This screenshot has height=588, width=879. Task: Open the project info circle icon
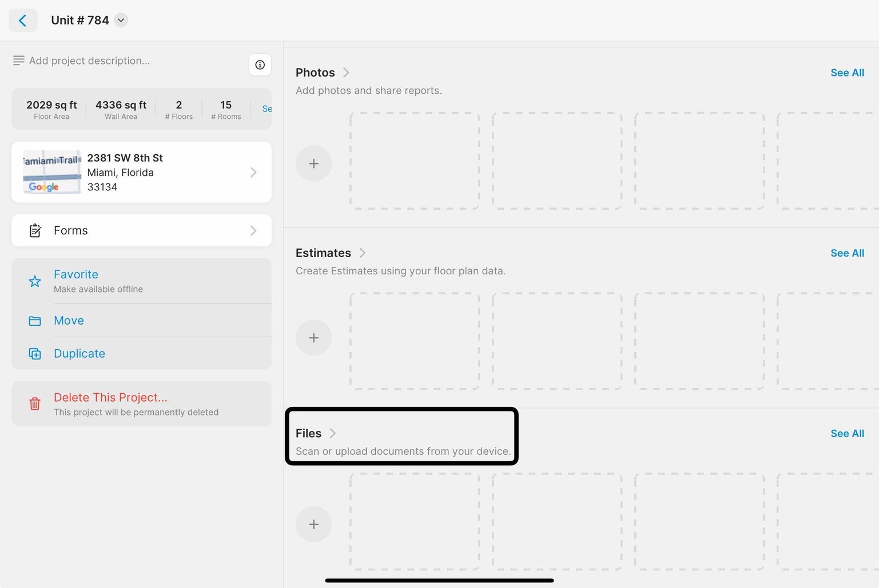(260, 65)
